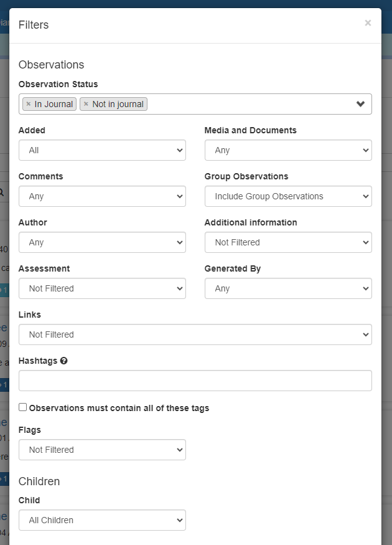This screenshot has width=392, height=545.
Task: Open the Author dropdown
Action: coord(102,242)
